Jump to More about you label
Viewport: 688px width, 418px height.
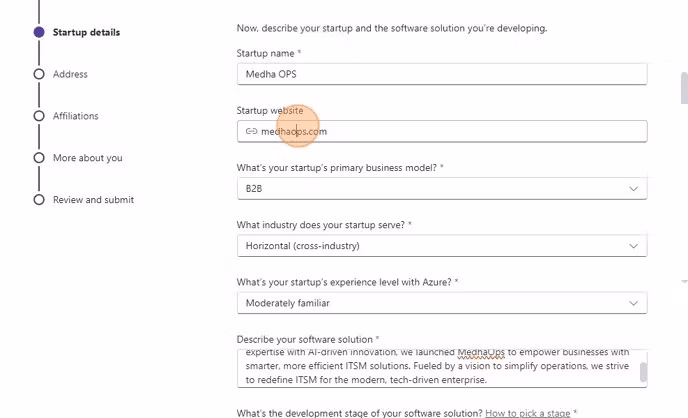point(88,158)
